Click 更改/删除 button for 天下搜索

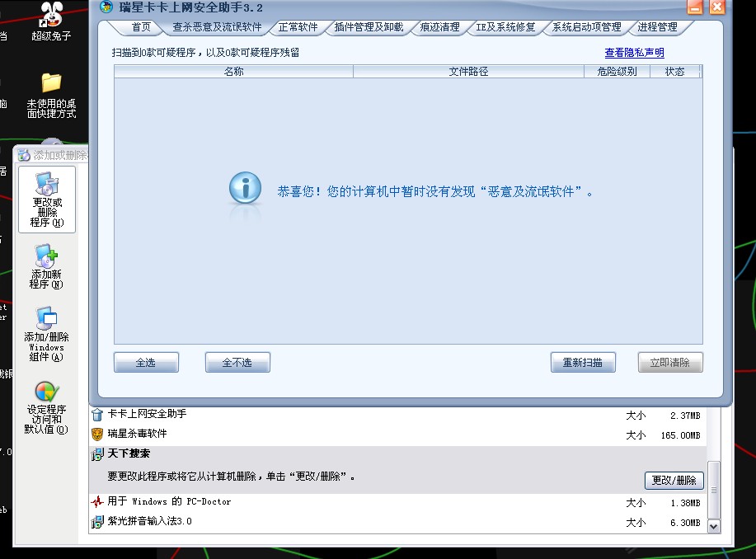(x=674, y=480)
